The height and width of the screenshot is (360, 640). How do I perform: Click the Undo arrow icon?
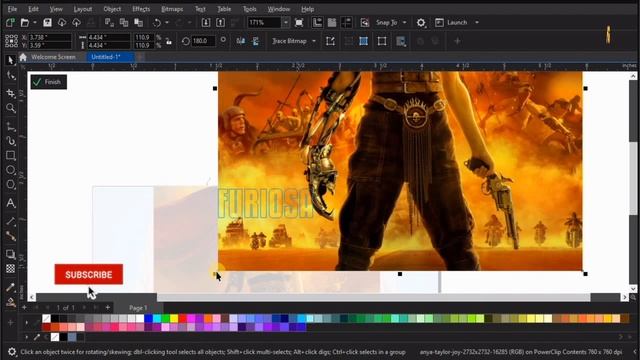point(157,22)
